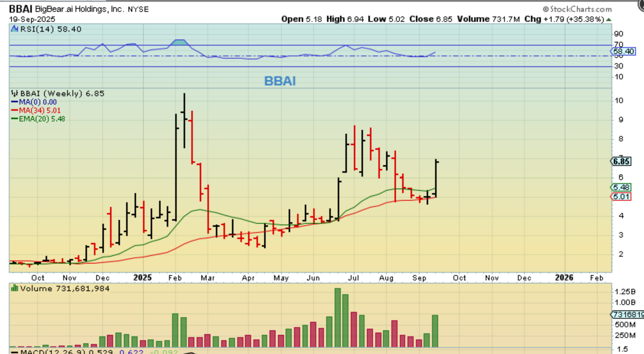
Task: Click the 1.25B level on volume axis
Action: [625, 292]
